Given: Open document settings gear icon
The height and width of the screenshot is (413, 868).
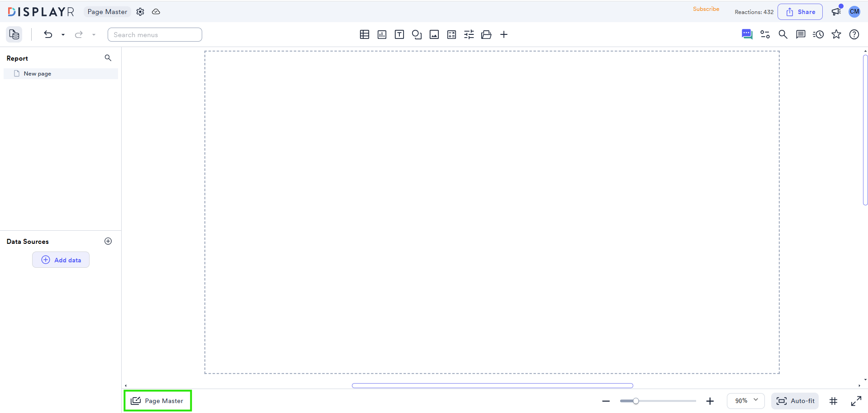Looking at the screenshot, I should coord(140,12).
